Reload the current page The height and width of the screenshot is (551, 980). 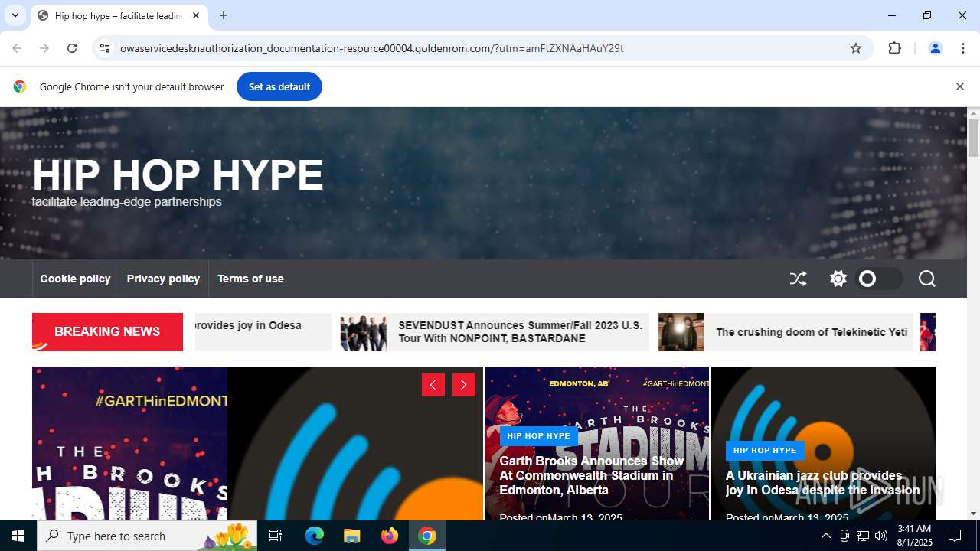click(72, 48)
